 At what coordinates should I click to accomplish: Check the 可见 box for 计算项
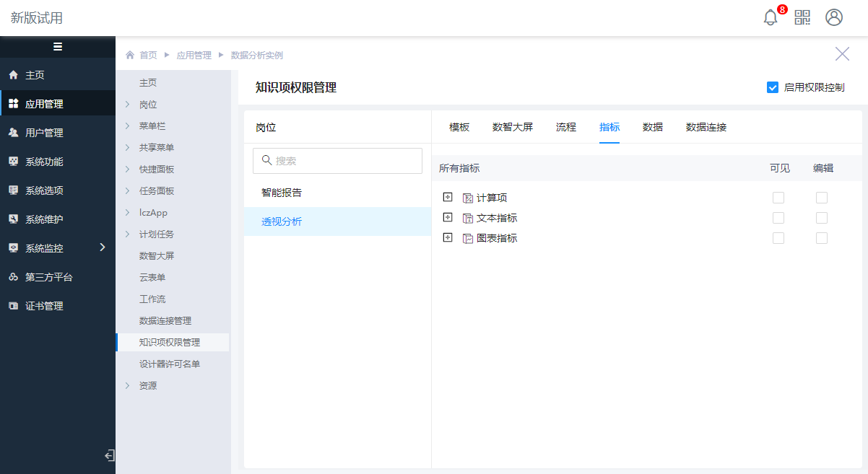pyautogui.click(x=778, y=198)
